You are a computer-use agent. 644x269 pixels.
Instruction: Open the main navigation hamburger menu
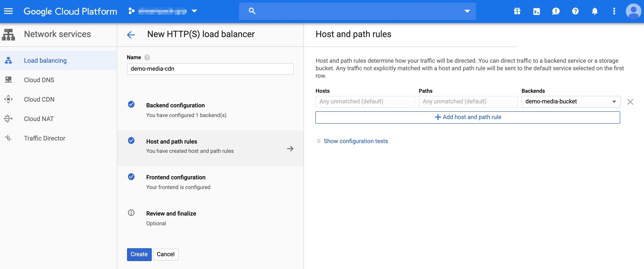pyautogui.click(x=8, y=11)
